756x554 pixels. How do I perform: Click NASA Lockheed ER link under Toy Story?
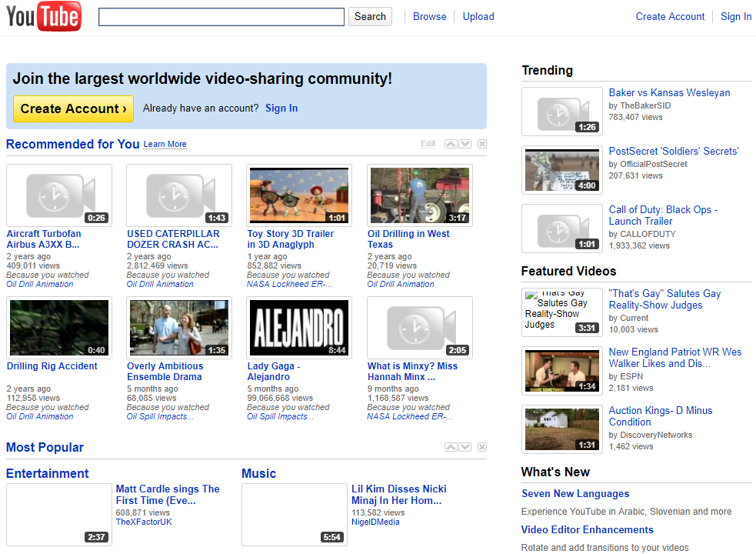coord(289,284)
